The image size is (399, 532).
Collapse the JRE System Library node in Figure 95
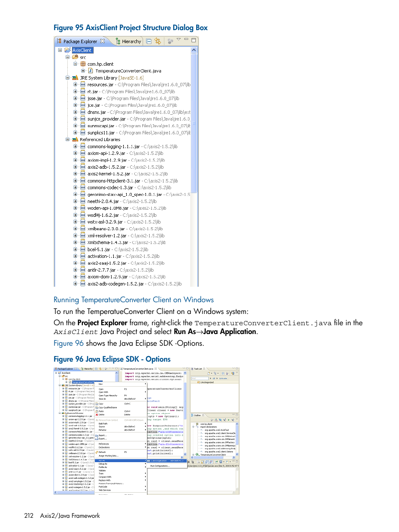[x=68, y=78]
